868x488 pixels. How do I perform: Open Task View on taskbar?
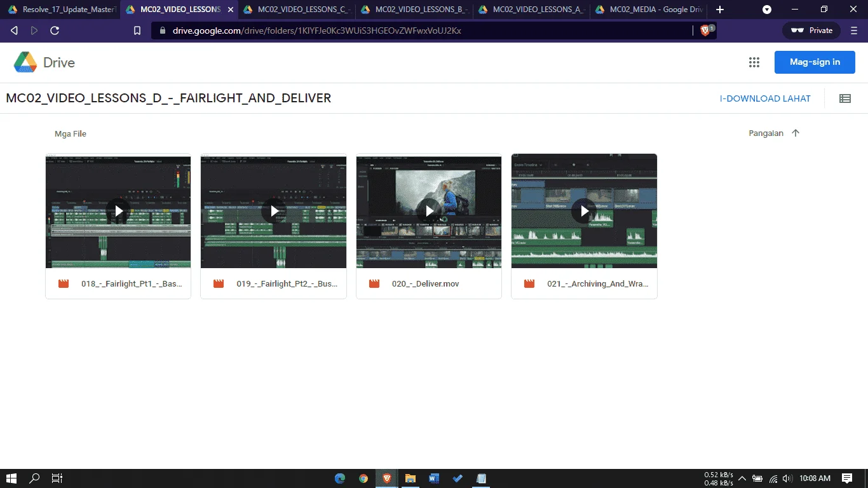[57, 478]
